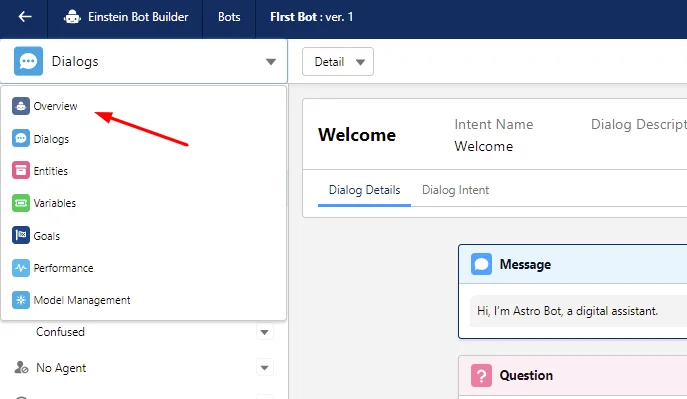
Task: Click the Dialogs icon in the menu list
Action: pos(21,138)
